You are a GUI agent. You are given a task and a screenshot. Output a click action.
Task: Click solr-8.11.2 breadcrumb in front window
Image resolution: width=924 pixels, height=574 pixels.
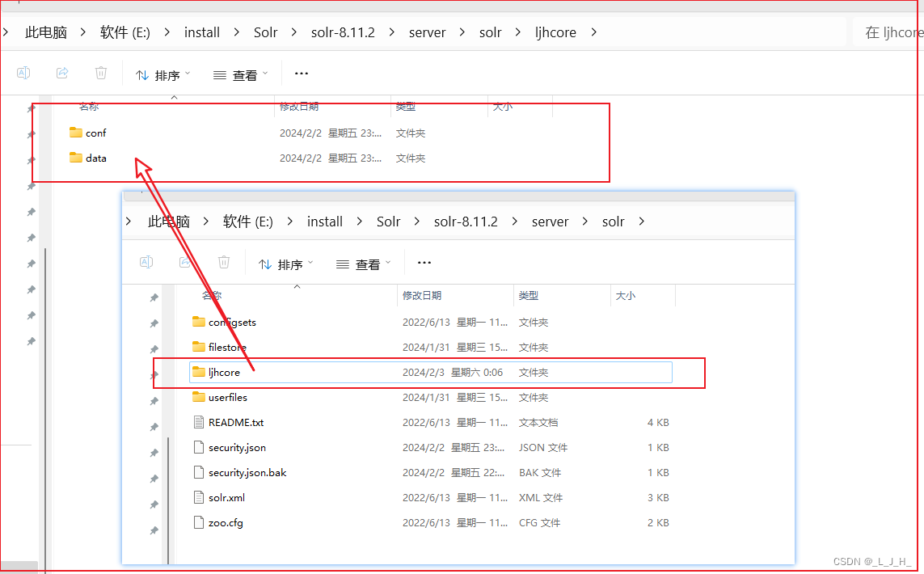click(x=466, y=222)
